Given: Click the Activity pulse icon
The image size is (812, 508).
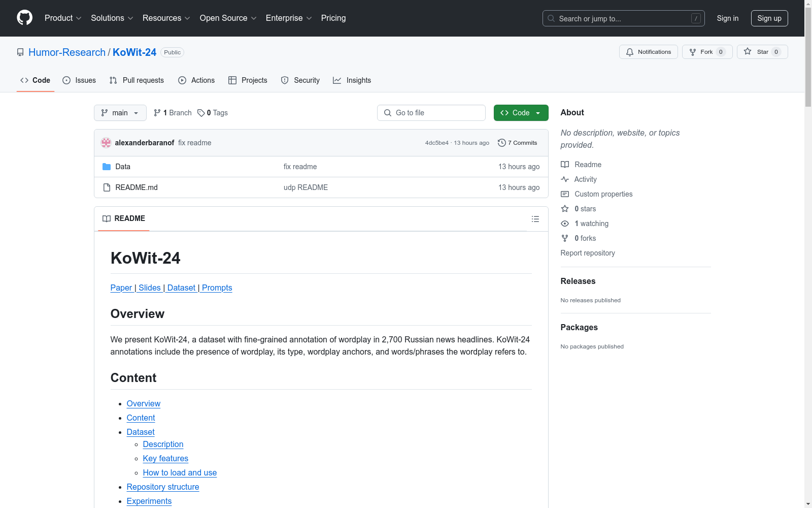Looking at the screenshot, I should pos(565,179).
